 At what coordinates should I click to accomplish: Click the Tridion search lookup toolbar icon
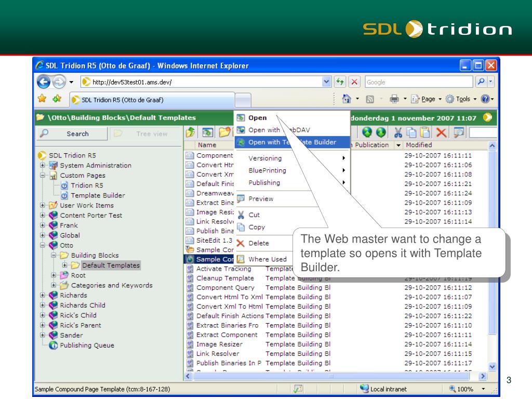pos(459,132)
